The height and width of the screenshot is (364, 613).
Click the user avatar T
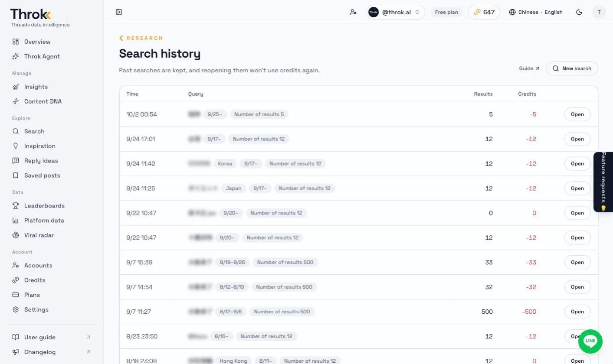(599, 12)
